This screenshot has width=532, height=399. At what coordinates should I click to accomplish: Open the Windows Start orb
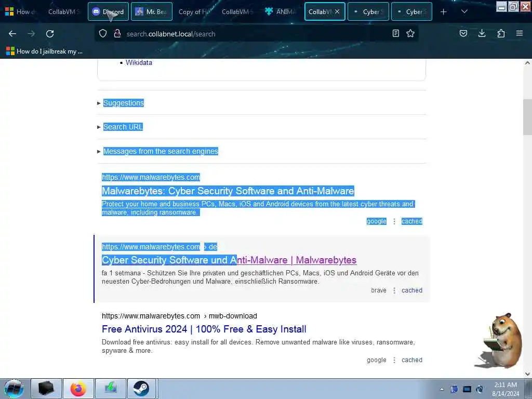click(14, 389)
